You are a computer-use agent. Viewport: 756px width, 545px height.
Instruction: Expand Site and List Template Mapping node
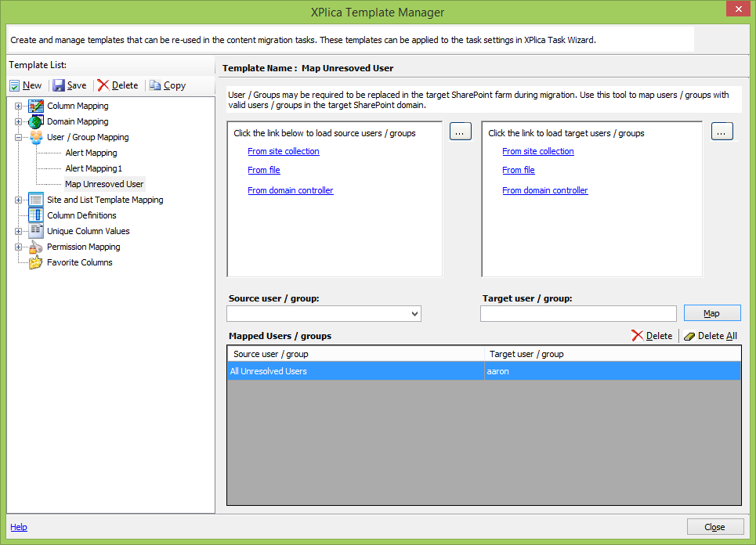click(18, 200)
